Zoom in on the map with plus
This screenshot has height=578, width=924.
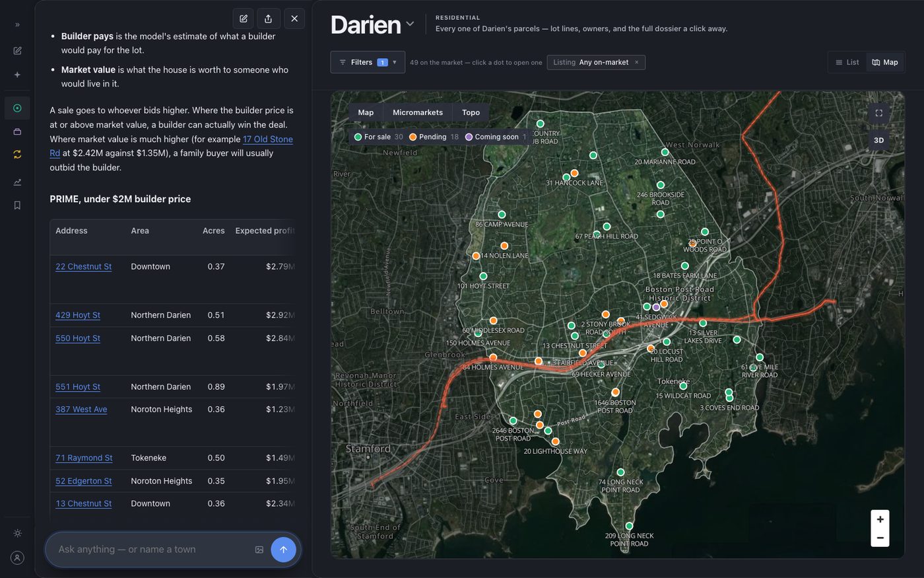[880, 519]
